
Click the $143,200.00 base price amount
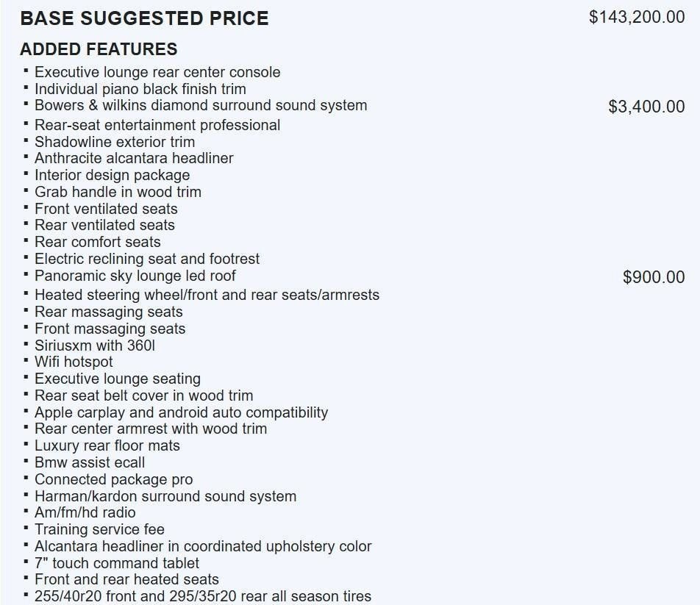point(636,17)
